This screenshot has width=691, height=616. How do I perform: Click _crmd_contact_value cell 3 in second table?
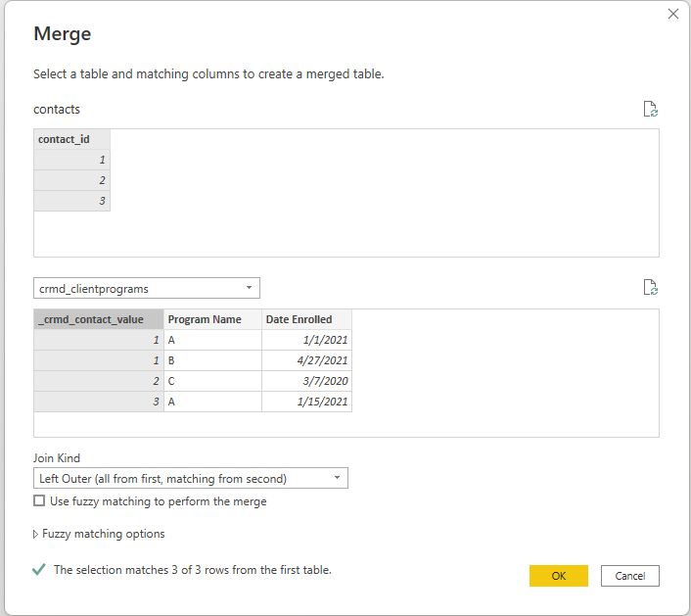point(98,402)
